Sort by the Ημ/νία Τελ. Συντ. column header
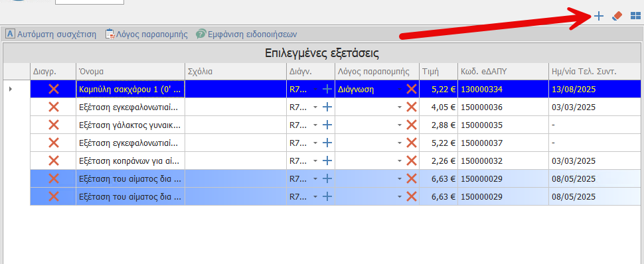The height and width of the screenshot is (264, 644). [594, 72]
